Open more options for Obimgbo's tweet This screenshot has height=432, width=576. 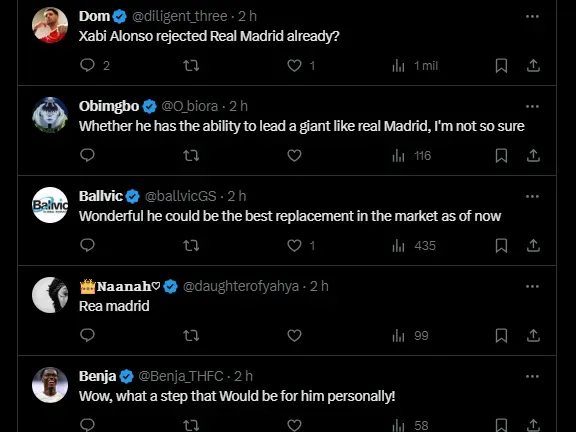coord(532,106)
